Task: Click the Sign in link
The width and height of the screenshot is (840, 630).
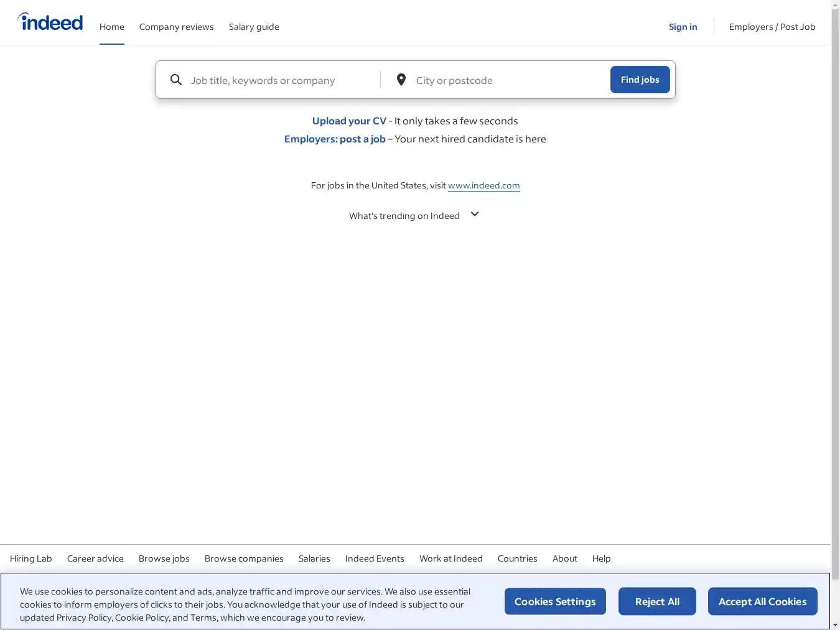Action: coord(683,27)
